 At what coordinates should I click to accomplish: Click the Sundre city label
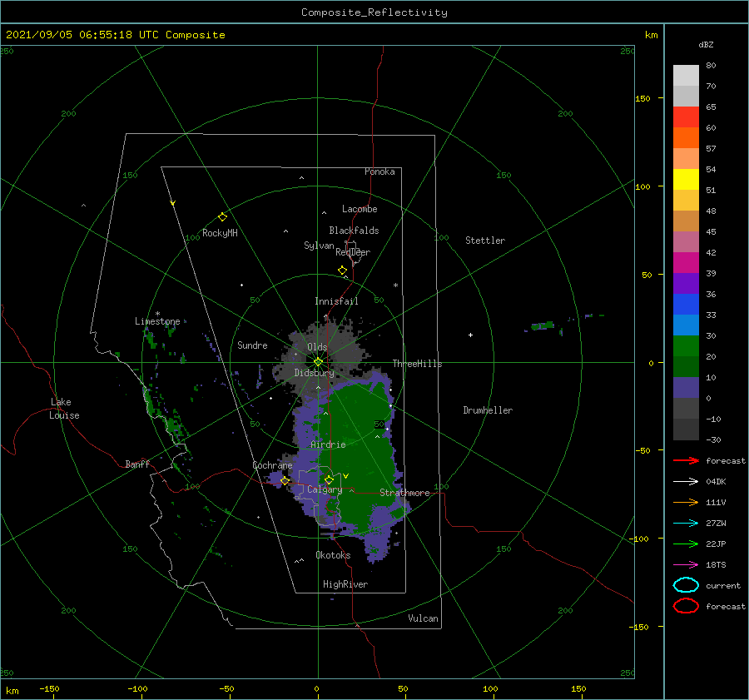coord(252,345)
